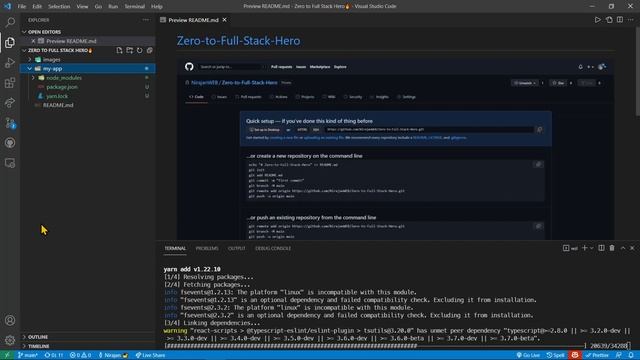
Task: Kill terminal with trash icon
Action: pyautogui.click(x=612, y=248)
